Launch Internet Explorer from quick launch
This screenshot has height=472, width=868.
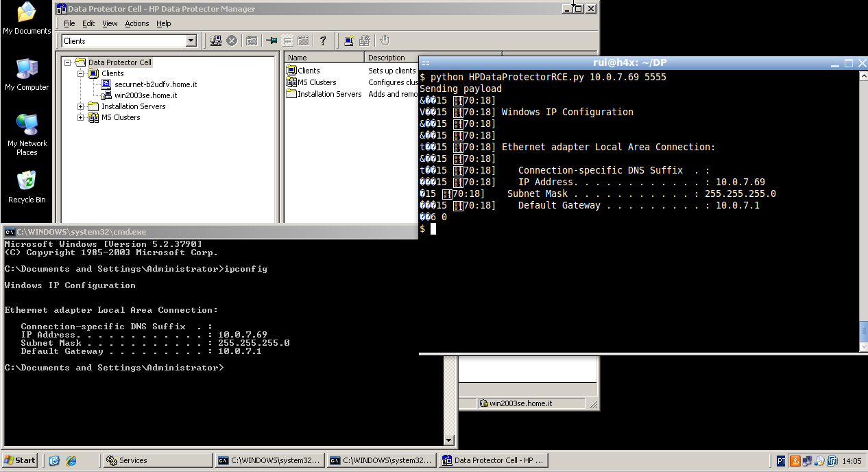pos(71,460)
